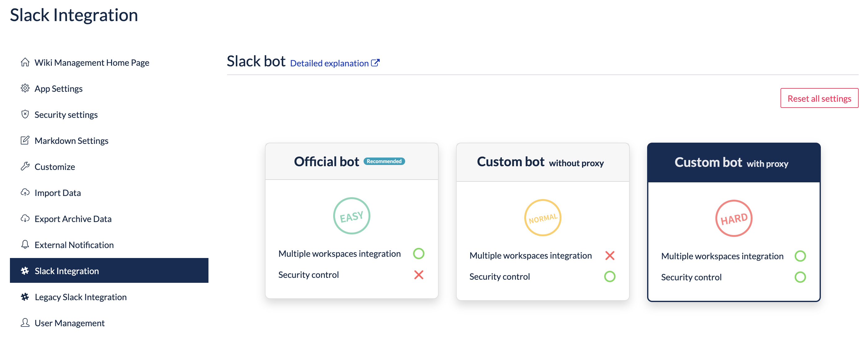Click the cloud download icon beside Export Archive Data
The image size is (868, 338).
[x=25, y=219]
